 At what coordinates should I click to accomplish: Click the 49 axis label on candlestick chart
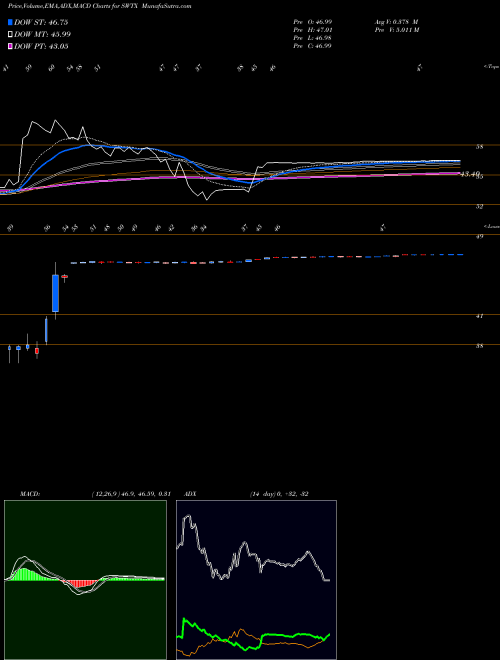coord(479,237)
